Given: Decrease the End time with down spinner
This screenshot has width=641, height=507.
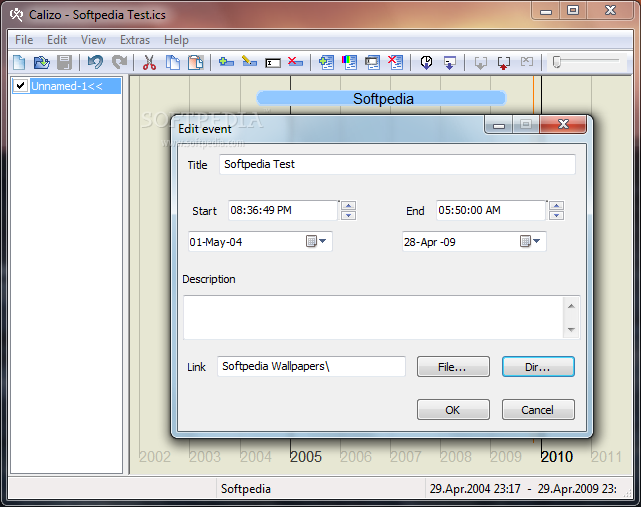Looking at the screenshot, I should [x=556, y=215].
